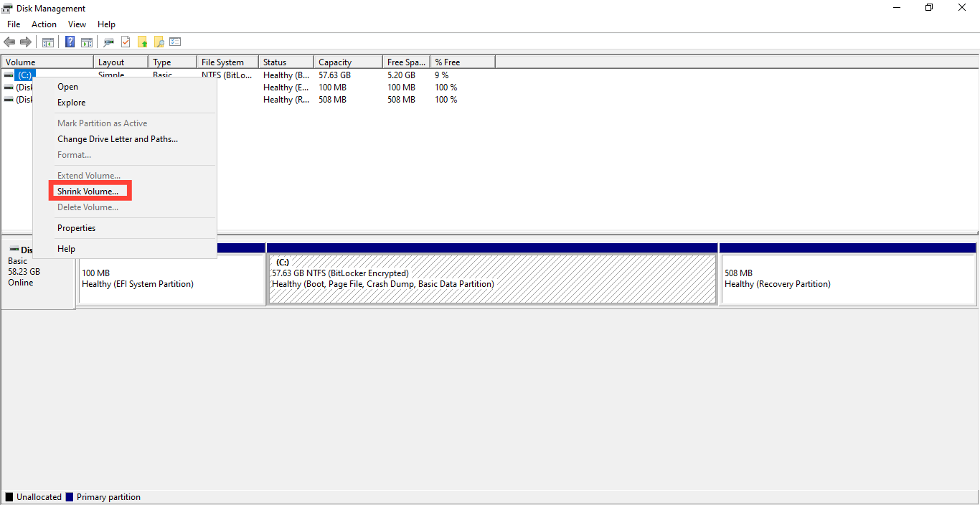Click Properties in the context menu
This screenshot has width=980, height=505.
(76, 227)
